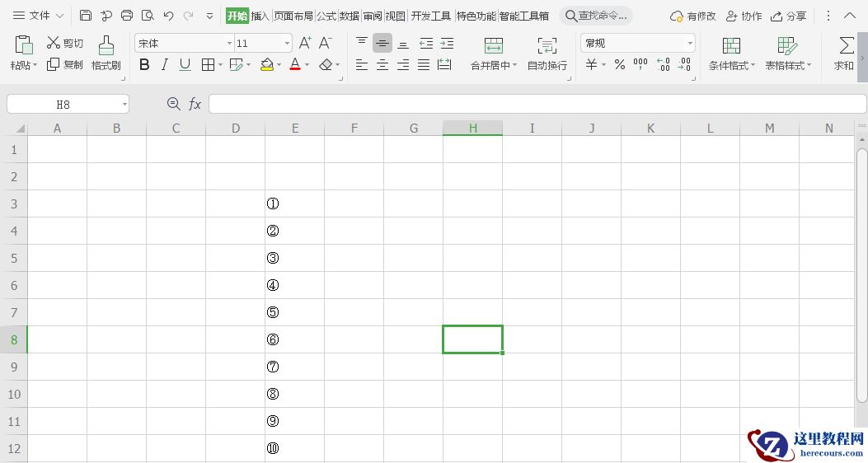Image resolution: width=868 pixels, height=463 pixels.
Task: Click the formula bar input field
Action: (x=537, y=104)
